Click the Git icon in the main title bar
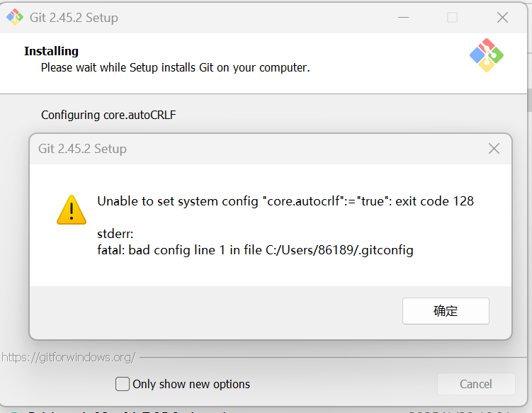Viewport: 532px width, 413px height. [15, 17]
